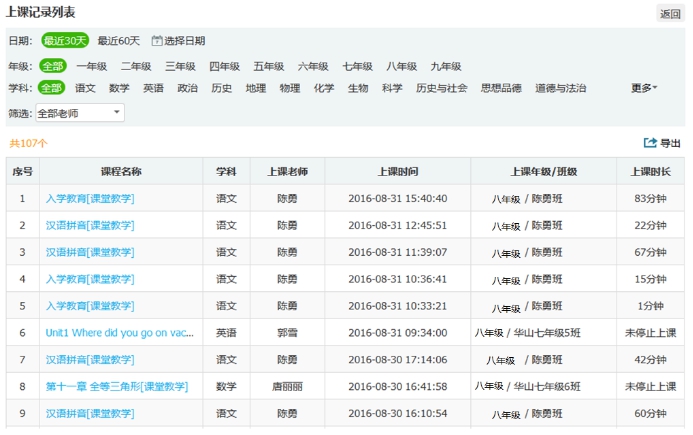Filter by 二年级 grade

[x=136, y=66]
